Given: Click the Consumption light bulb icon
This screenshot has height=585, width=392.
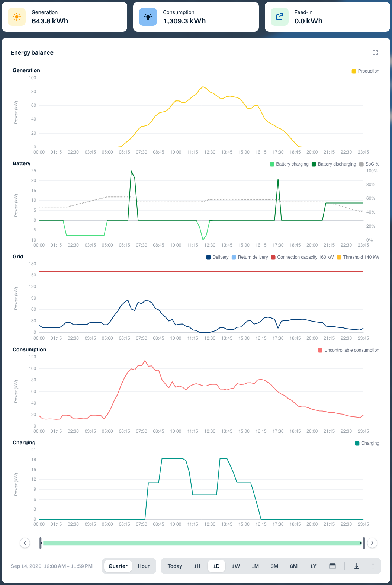Looking at the screenshot, I should (148, 17).
